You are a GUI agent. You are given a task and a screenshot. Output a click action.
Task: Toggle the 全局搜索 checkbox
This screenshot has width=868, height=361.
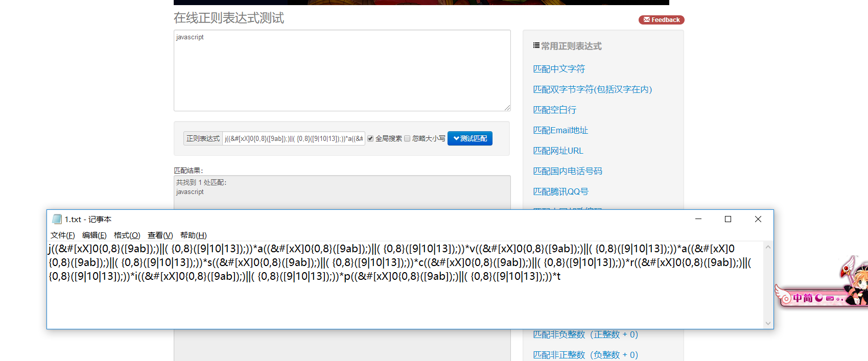370,138
